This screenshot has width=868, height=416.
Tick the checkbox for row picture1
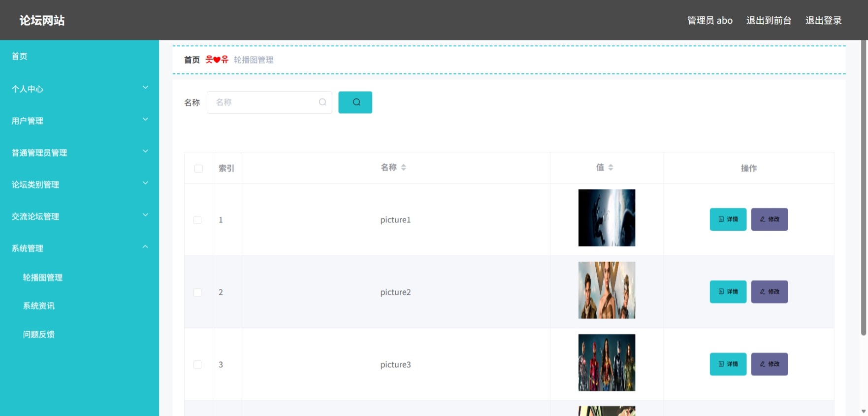pos(197,220)
